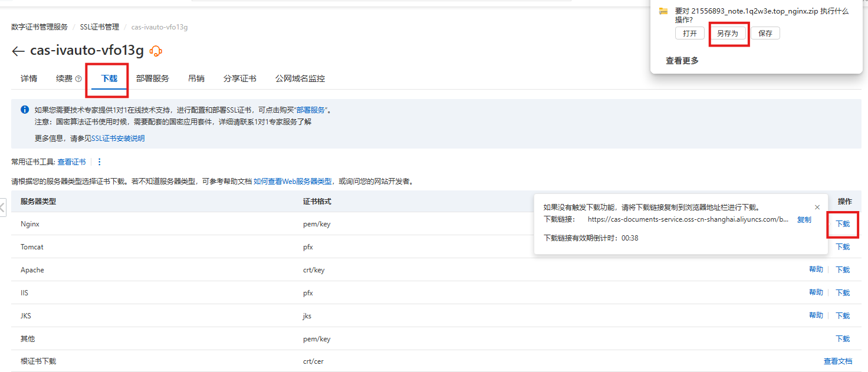
Task: Expand the collapsed left sidebar chevron
Action: pos(2,208)
